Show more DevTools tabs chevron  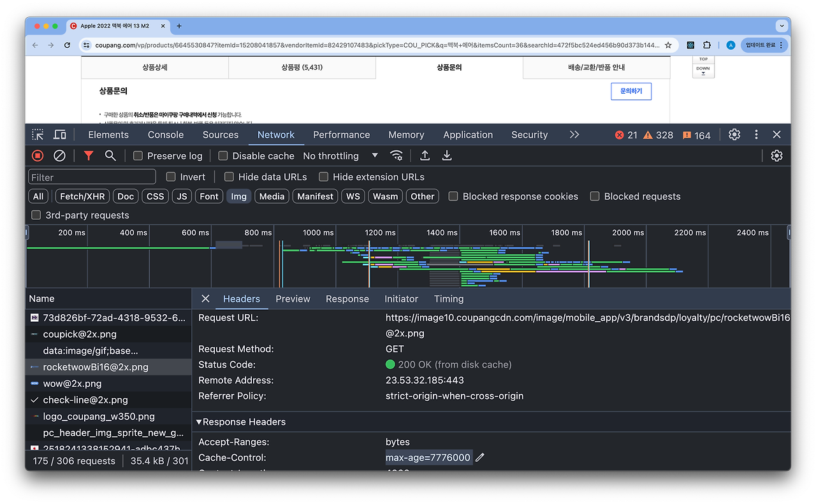click(574, 134)
